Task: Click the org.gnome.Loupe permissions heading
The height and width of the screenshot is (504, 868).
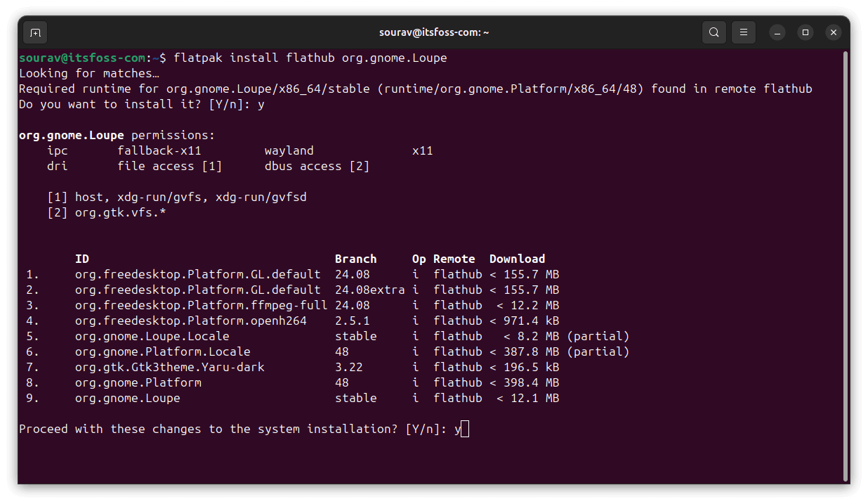Action: (x=117, y=135)
